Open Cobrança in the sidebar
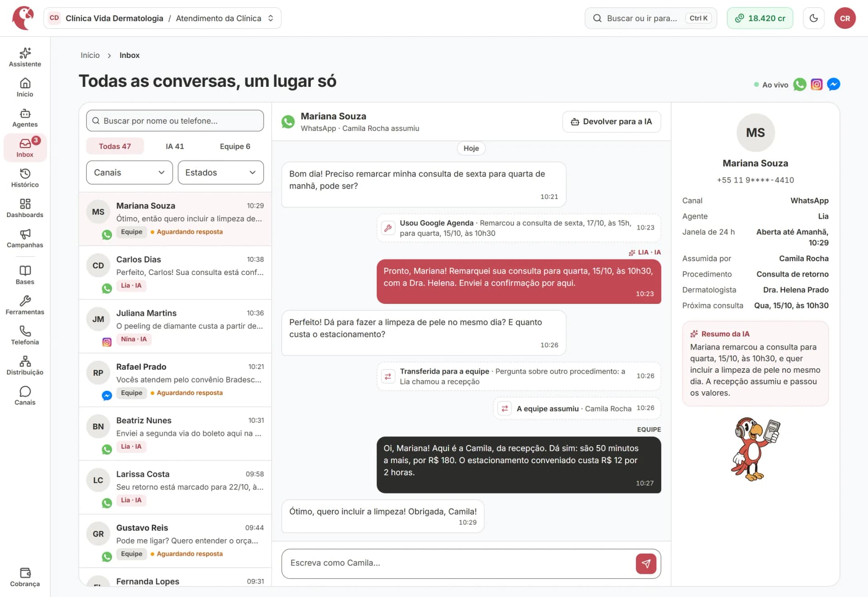Image resolution: width=868 pixels, height=597 pixels. [x=25, y=577]
